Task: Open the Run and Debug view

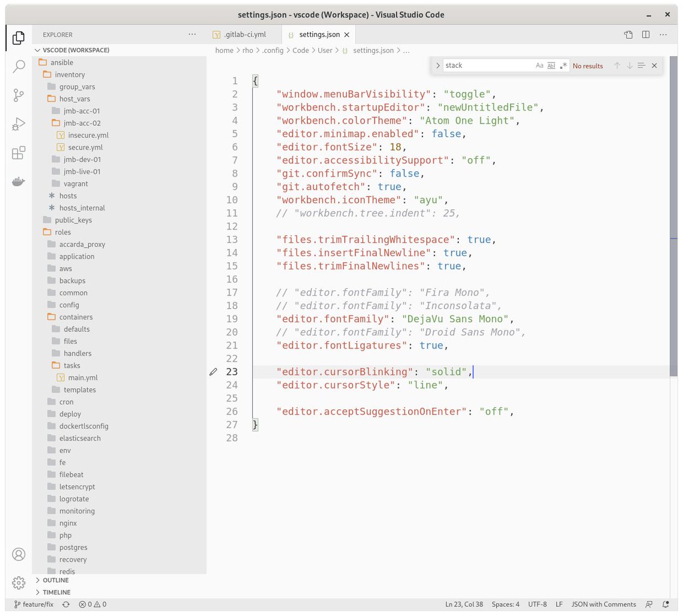Action: (x=19, y=124)
